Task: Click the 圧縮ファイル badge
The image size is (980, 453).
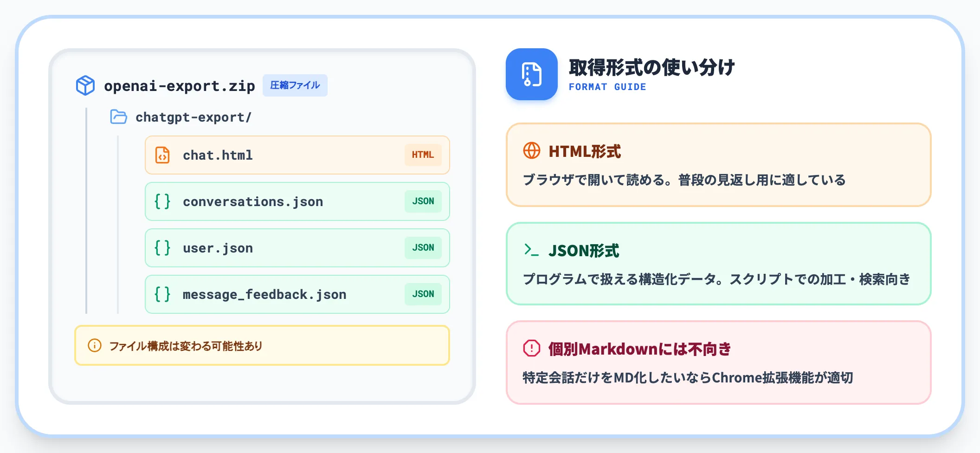Action: pyautogui.click(x=295, y=85)
